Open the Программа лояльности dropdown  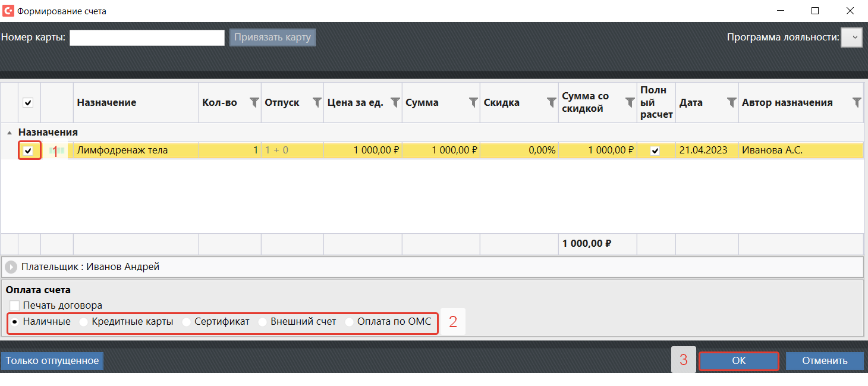[851, 37]
